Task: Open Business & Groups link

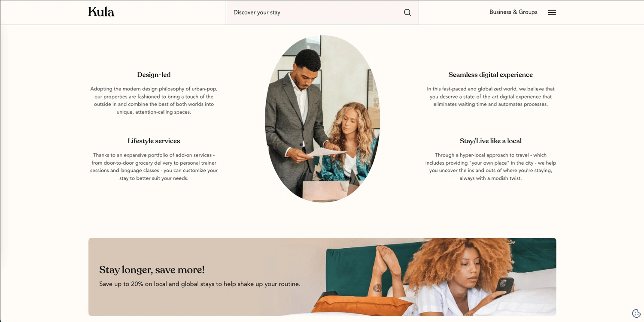Action: point(513,12)
